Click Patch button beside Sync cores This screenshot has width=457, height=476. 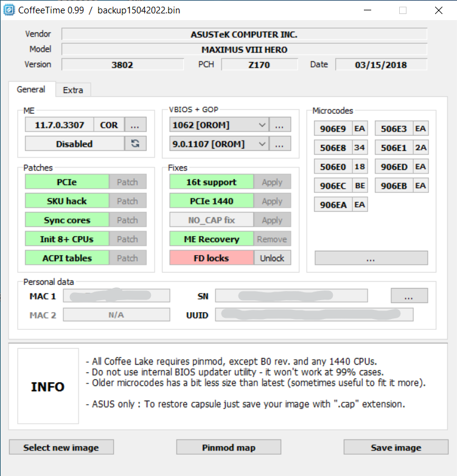click(x=127, y=220)
